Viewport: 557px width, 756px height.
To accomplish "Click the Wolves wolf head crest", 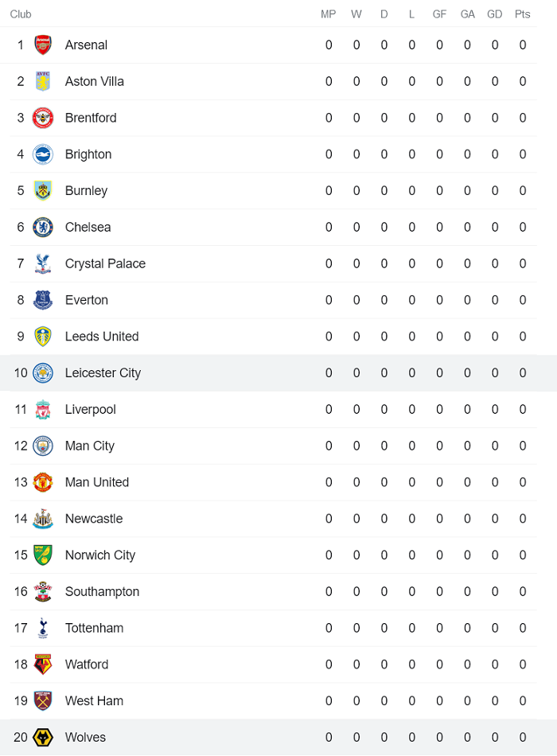I will [x=42, y=737].
